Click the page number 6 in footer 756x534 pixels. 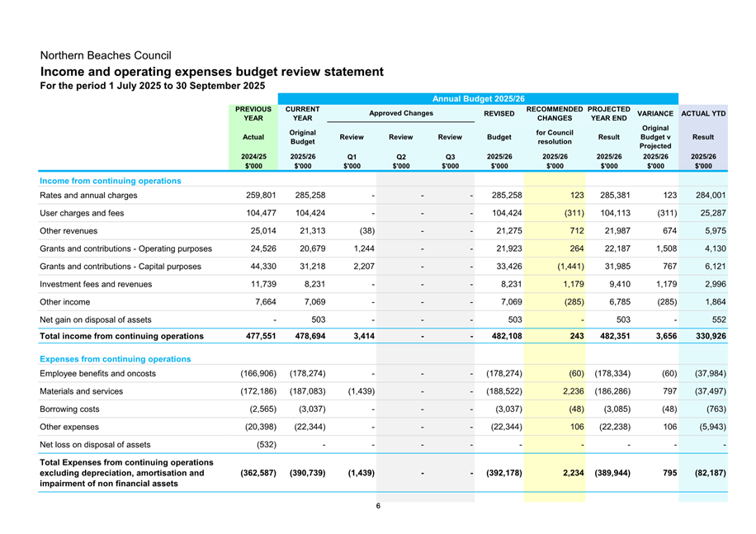tap(378, 506)
